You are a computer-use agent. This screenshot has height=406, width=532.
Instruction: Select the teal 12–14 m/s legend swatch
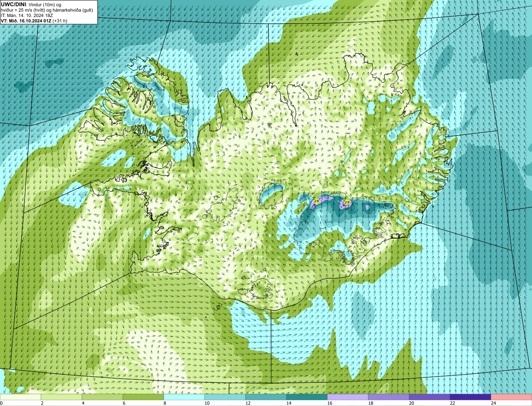[266, 397]
